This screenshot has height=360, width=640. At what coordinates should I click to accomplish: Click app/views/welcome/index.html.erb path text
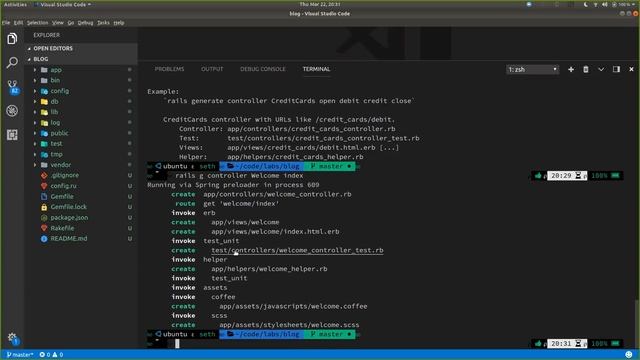tap(275, 232)
